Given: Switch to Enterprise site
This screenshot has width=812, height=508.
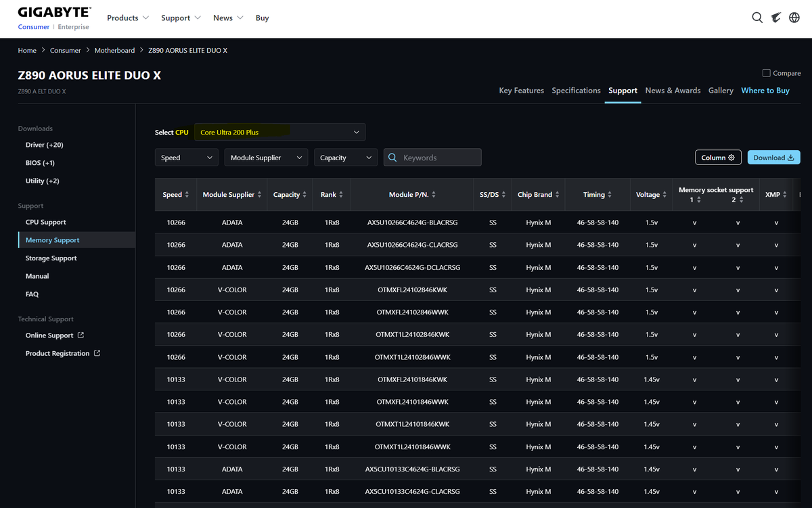Looking at the screenshot, I should (x=73, y=27).
